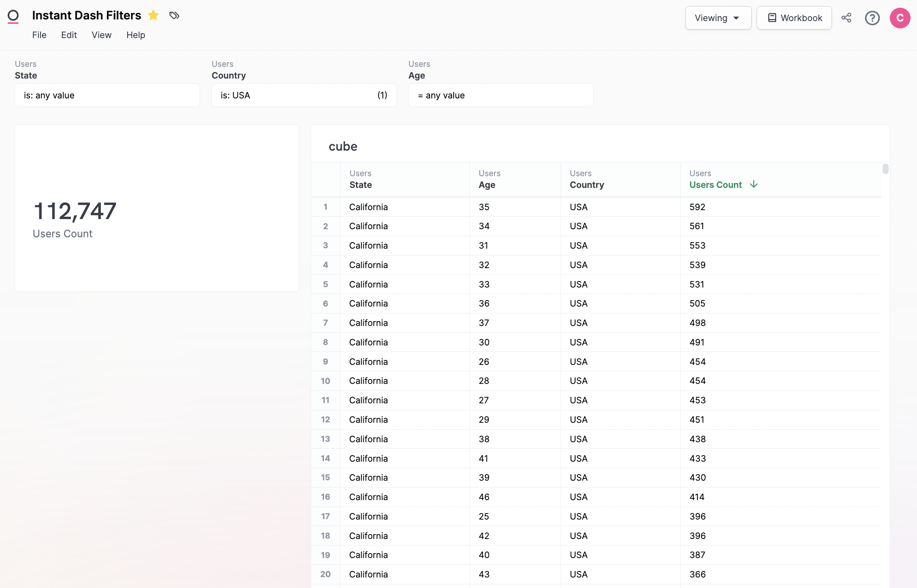Click the Users Count column header
The height and width of the screenshot is (588, 917).
(x=715, y=185)
